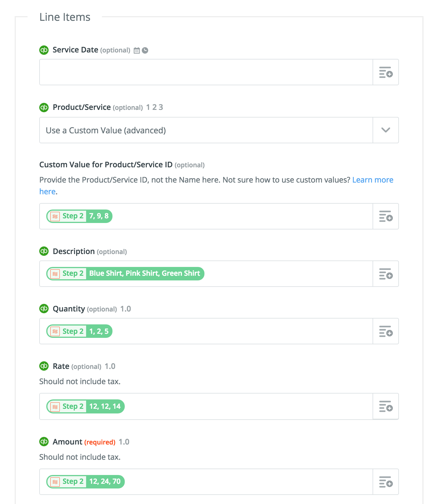Select the Step 2 "12, 12, 14" Rate pill
The width and height of the screenshot is (437, 504).
point(86,406)
